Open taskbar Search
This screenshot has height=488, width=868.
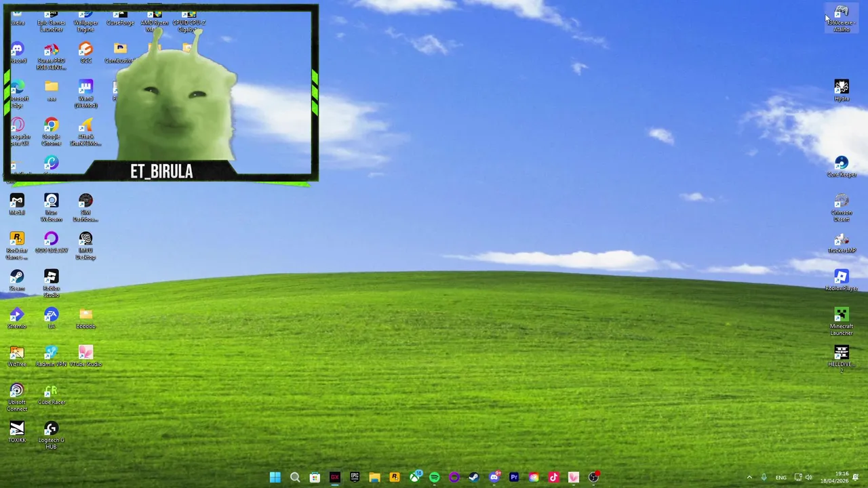295,477
